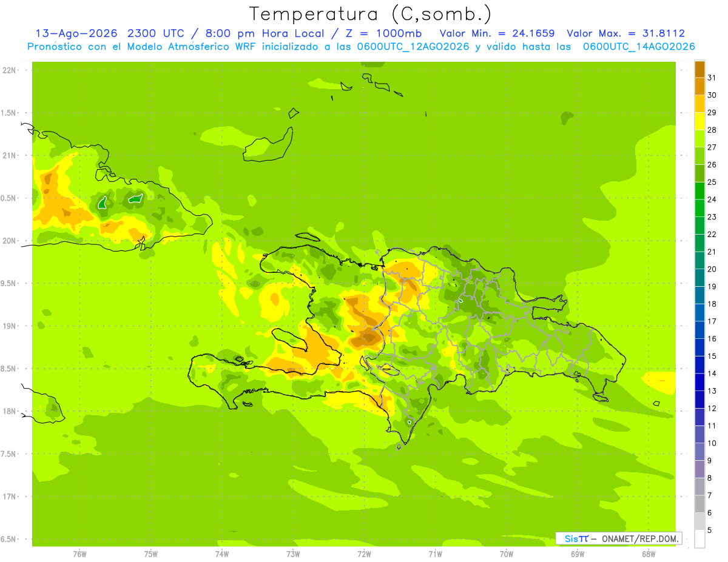Image resolution: width=728 pixels, height=562 pixels.
Task: Select the '13-Ago-2026' date text
Action: coord(77,33)
